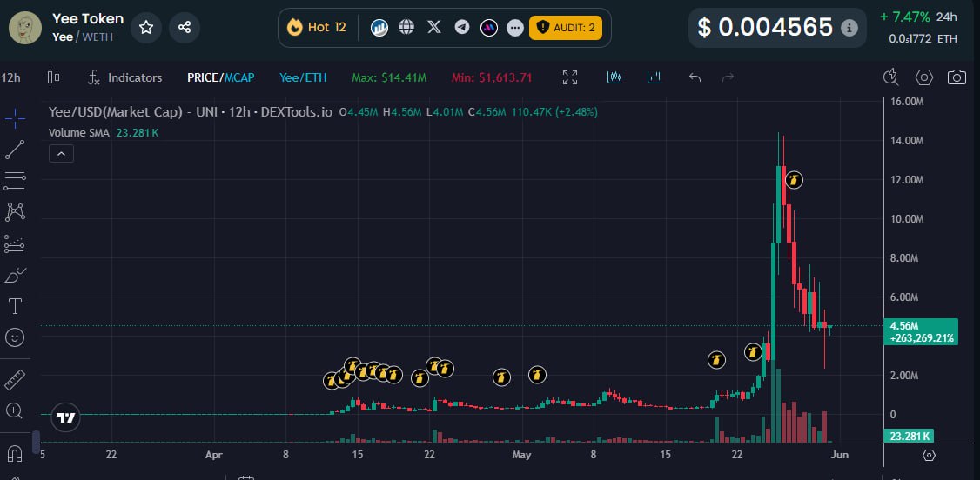Click the trade marker near 12.00M peak

click(794, 180)
